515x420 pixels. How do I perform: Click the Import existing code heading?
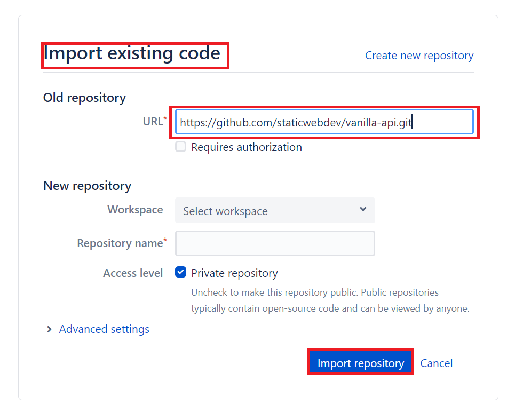coord(132,53)
